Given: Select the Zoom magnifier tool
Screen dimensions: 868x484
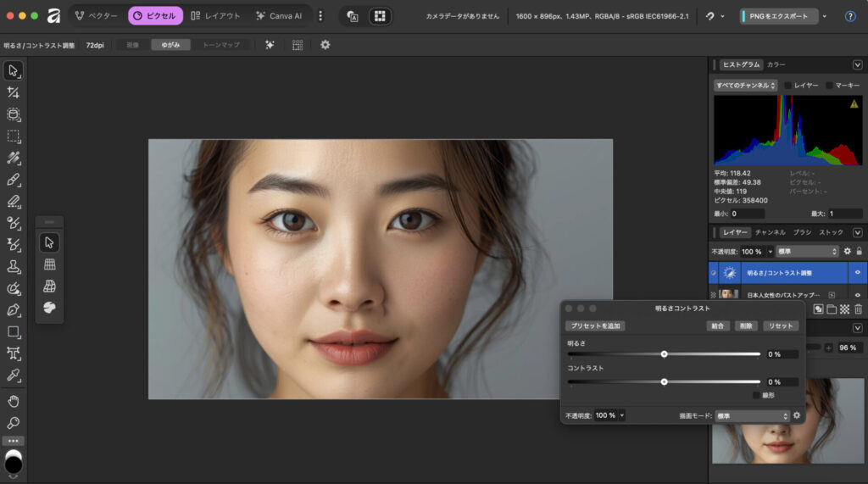Looking at the screenshot, I should pyautogui.click(x=13, y=422).
